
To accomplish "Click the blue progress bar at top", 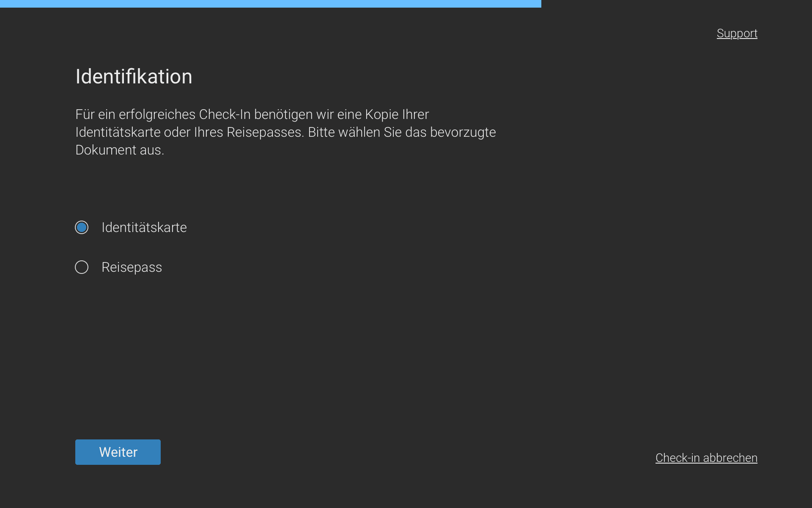I will [271, 3].
